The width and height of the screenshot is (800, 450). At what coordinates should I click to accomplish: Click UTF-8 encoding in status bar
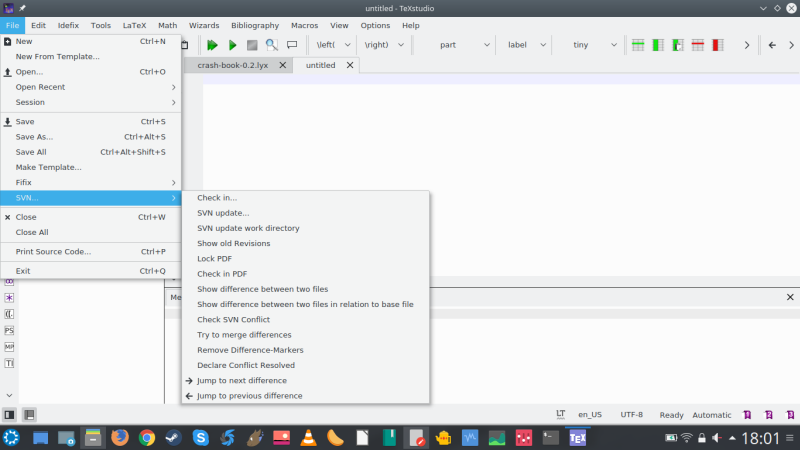pyautogui.click(x=631, y=414)
